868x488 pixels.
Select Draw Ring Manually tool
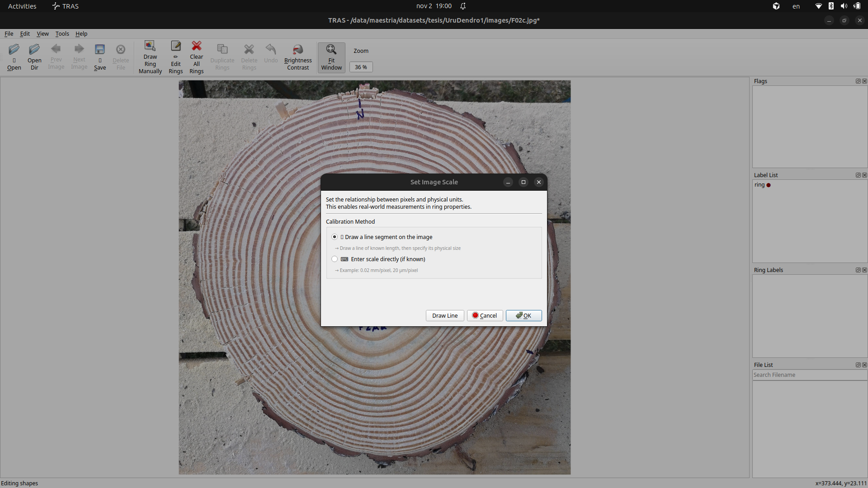pyautogui.click(x=150, y=46)
